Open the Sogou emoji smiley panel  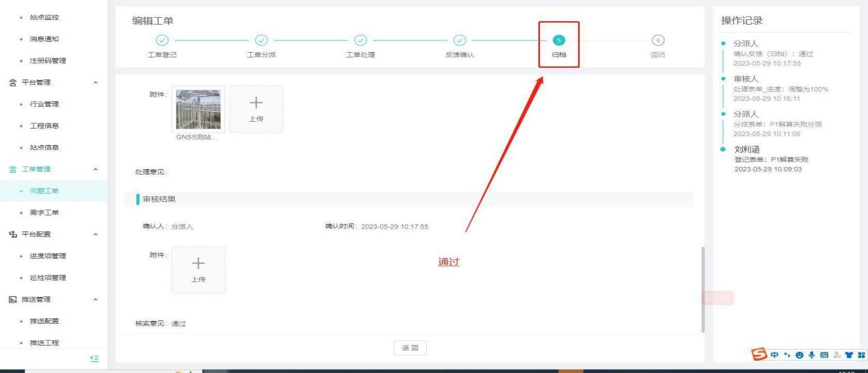(x=801, y=355)
